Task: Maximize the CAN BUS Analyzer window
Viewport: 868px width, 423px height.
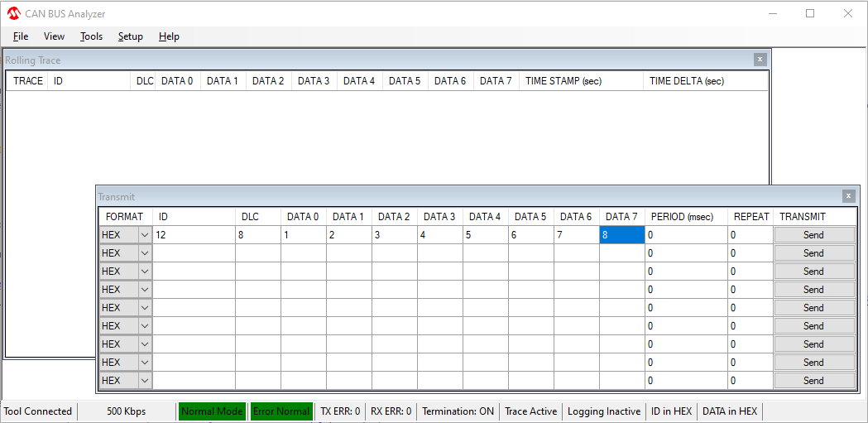Action: [x=810, y=14]
